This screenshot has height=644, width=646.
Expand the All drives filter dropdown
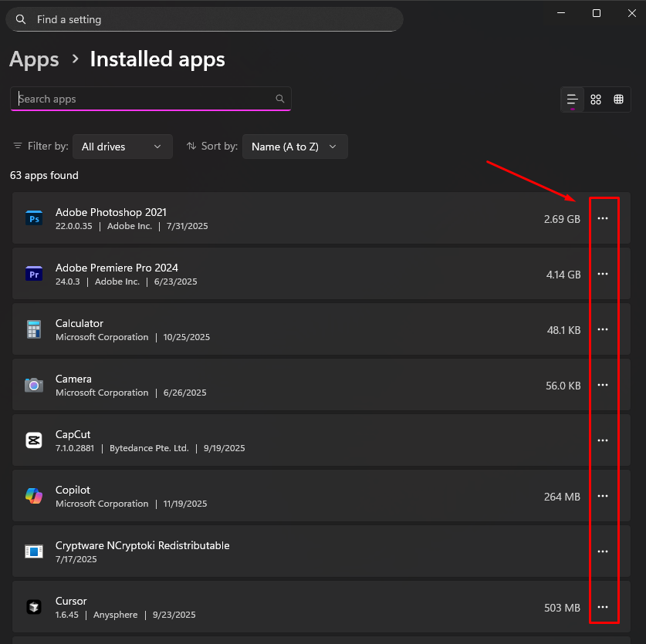click(x=122, y=147)
